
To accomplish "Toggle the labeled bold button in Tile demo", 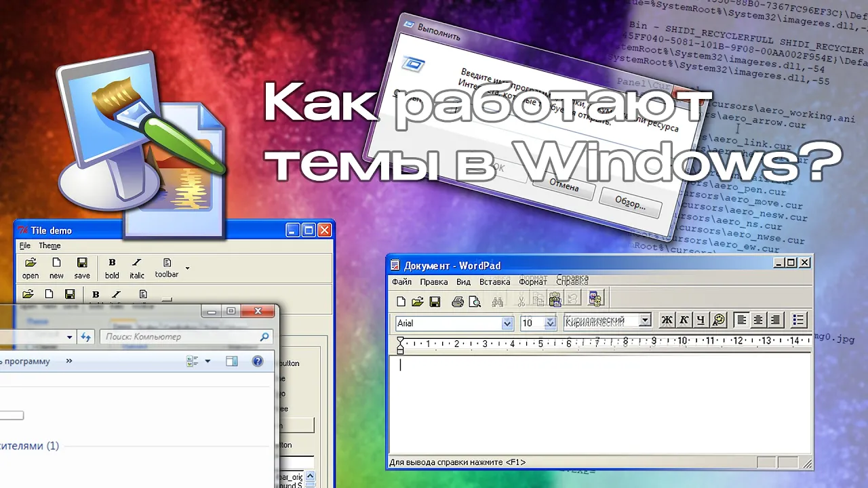I will click(x=112, y=268).
